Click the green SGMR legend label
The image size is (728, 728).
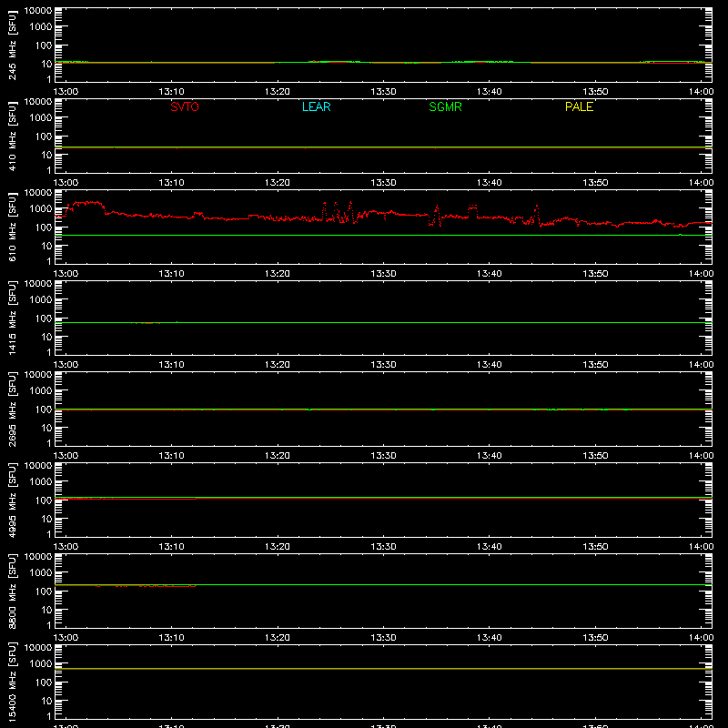point(445,106)
